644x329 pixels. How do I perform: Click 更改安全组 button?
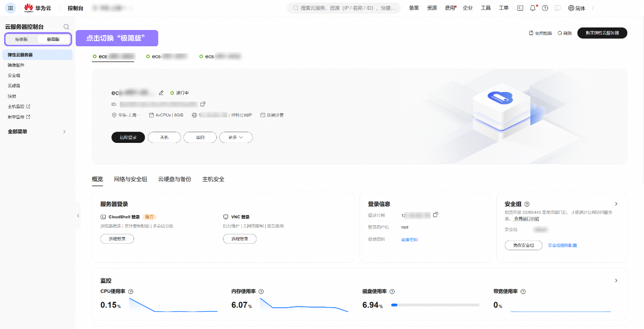pos(525,245)
